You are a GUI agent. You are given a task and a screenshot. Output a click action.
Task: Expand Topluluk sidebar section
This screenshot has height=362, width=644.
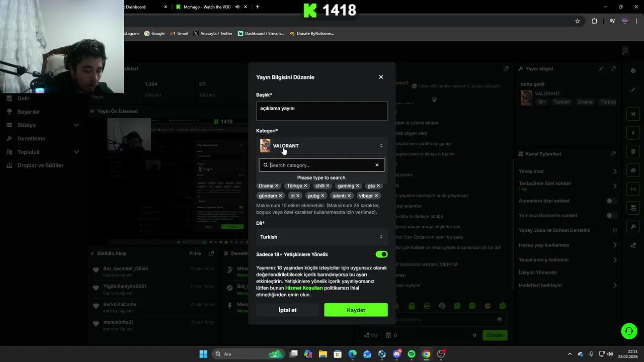click(x=76, y=152)
